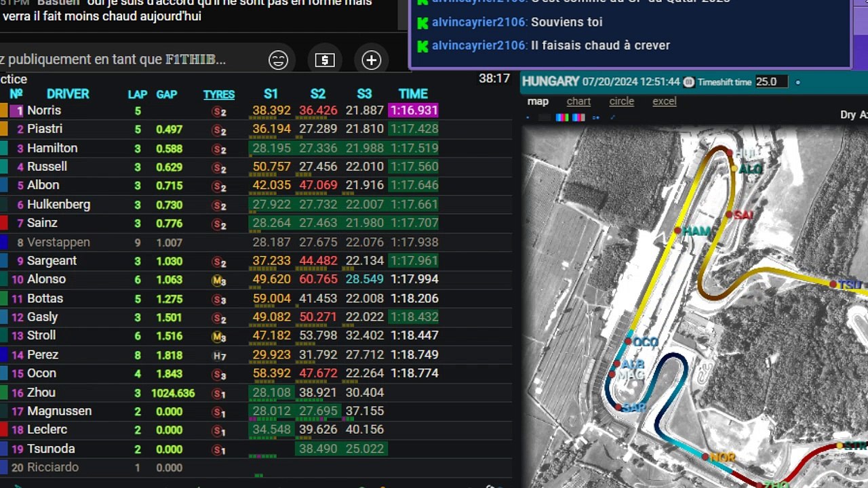Click the dark square swatch under map tab
The width and height of the screenshot is (868, 488).
click(x=545, y=117)
